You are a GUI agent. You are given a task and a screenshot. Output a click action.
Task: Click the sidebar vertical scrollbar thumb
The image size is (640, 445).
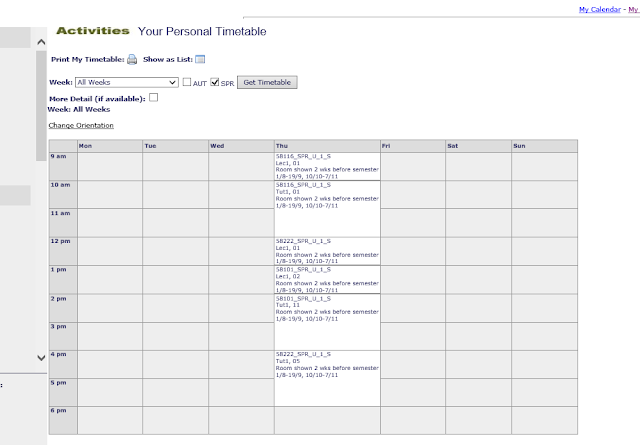41,106
